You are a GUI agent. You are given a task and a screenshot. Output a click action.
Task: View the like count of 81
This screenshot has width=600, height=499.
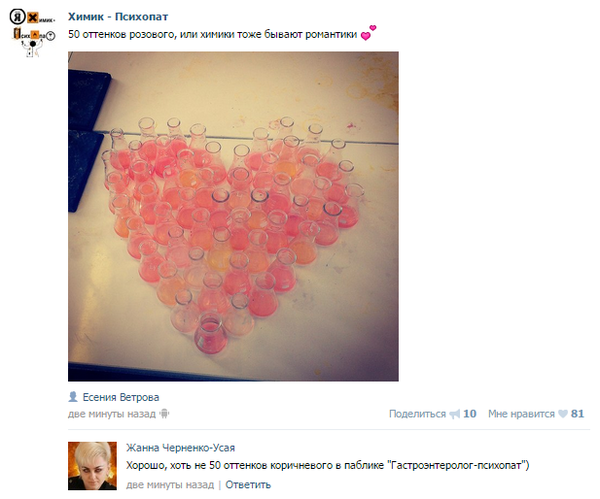pos(577,414)
